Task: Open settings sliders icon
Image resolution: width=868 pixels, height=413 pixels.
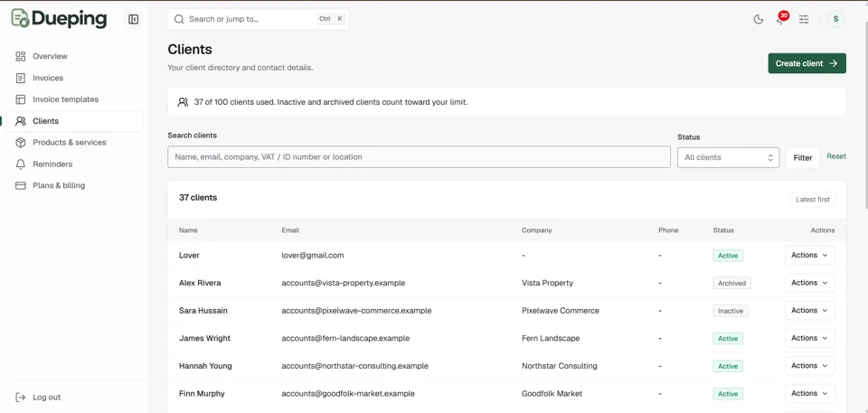Action: pos(804,19)
